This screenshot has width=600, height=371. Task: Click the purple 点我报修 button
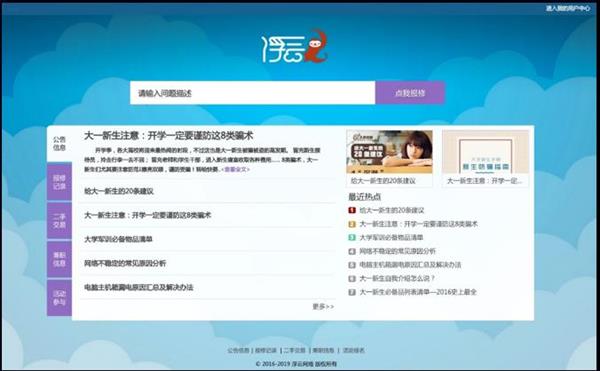[410, 93]
